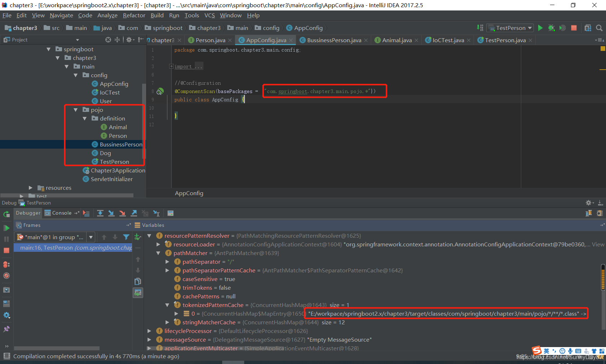Open View Breakpoints in the debug sidebar
This screenshot has height=364, width=606.
[x=6, y=264]
